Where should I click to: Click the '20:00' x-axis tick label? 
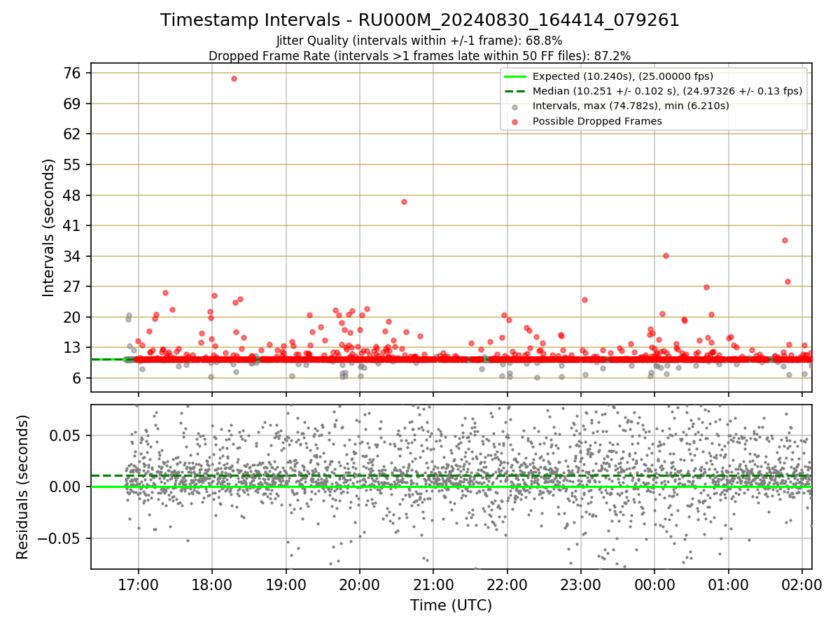click(360, 584)
